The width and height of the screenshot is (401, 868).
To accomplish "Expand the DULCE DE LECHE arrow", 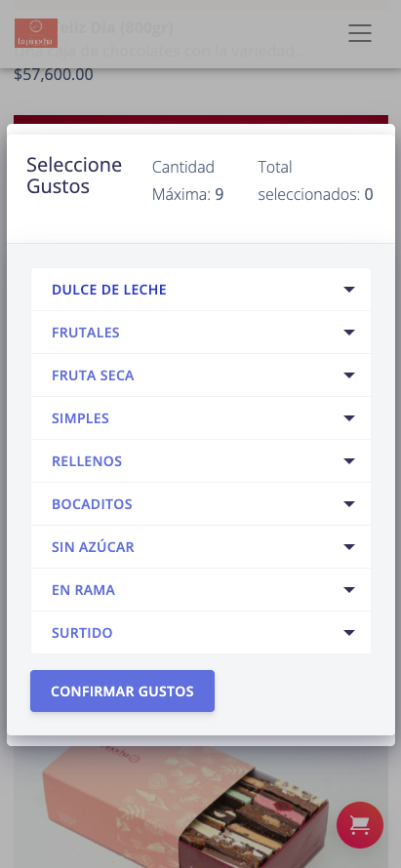I will (x=349, y=290).
